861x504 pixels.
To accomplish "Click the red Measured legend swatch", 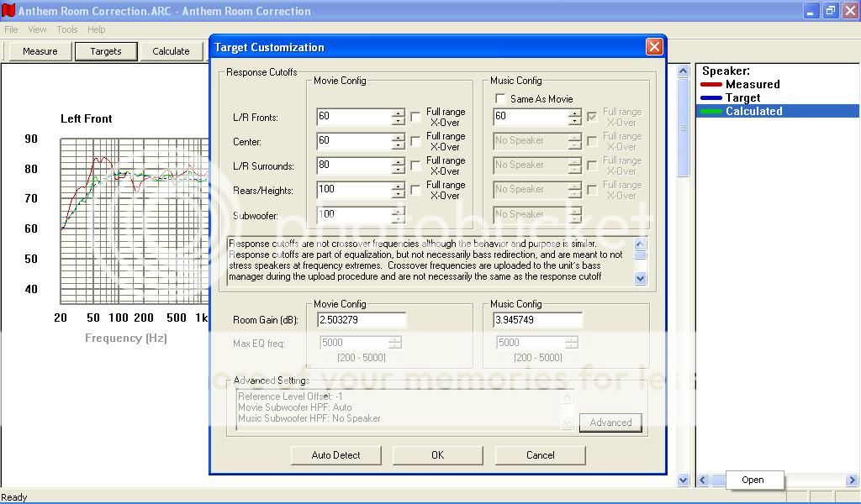I will (x=711, y=85).
